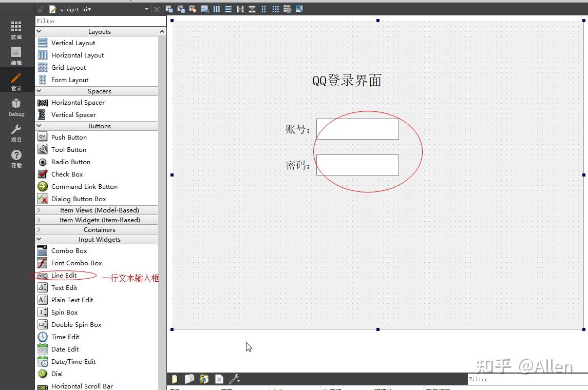Click the widget box Filter field
This screenshot has height=390, width=588.
tap(100, 21)
